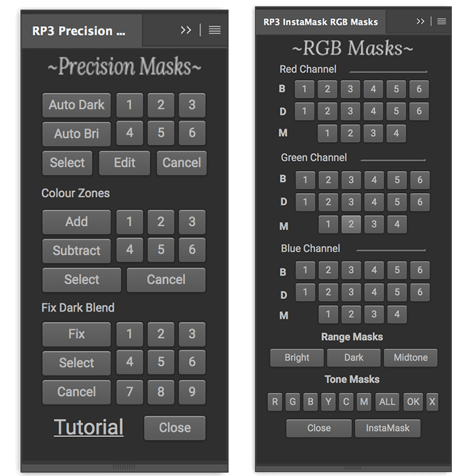Image resolution: width=476 pixels, height=476 pixels.
Task: Click the Dark range mask button
Action: pyautogui.click(x=354, y=357)
